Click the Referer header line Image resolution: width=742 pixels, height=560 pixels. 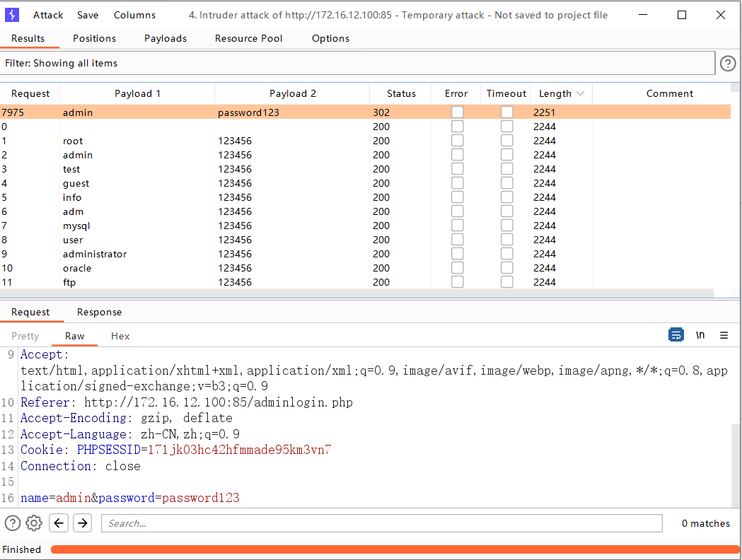click(187, 402)
